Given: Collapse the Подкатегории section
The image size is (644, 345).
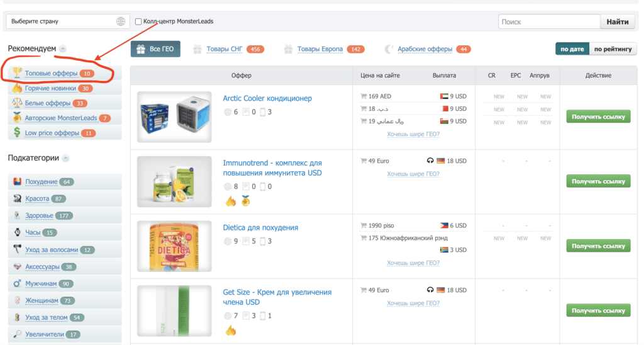Looking at the screenshot, I should click(x=65, y=158).
